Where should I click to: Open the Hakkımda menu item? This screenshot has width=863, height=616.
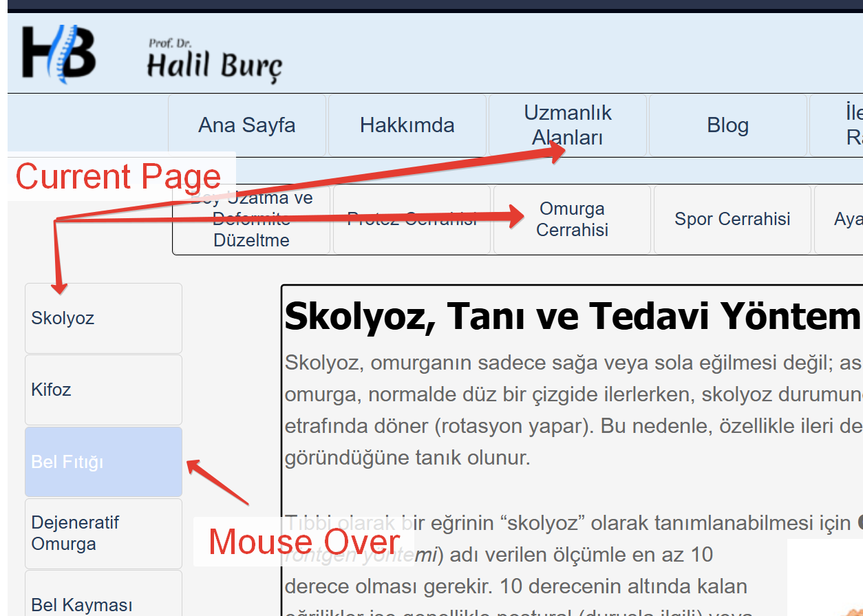click(x=407, y=125)
